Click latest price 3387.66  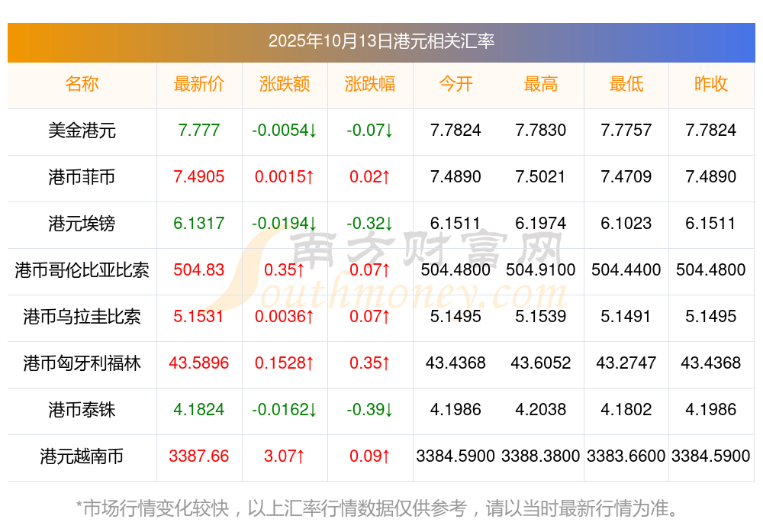pos(199,456)
